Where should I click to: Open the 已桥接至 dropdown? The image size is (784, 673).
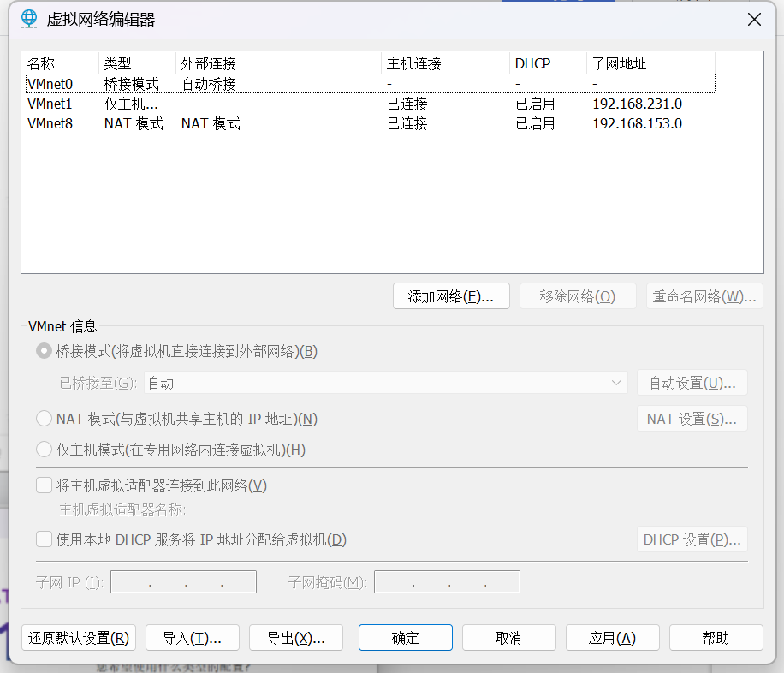click(385, 383)
